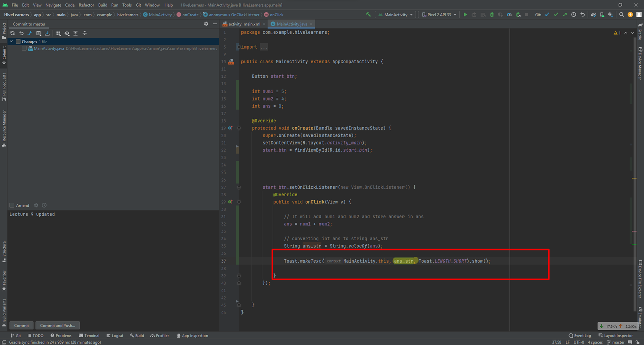
Task: Open the File menu
Action: pos(15,5)
